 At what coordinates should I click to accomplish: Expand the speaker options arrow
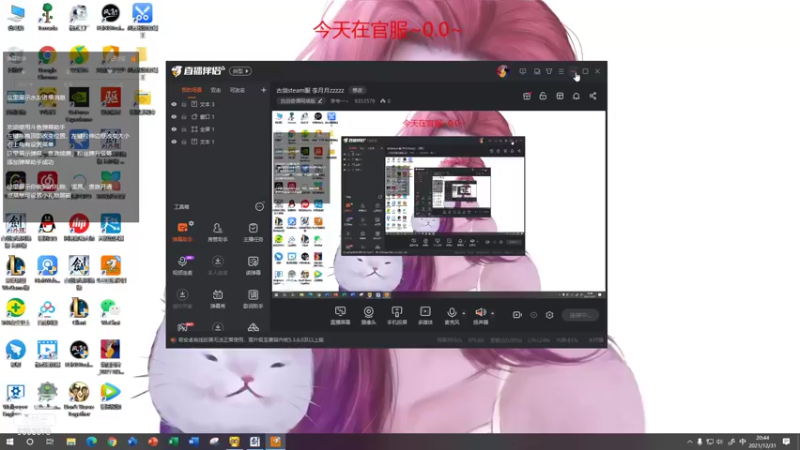pos(492,313)
